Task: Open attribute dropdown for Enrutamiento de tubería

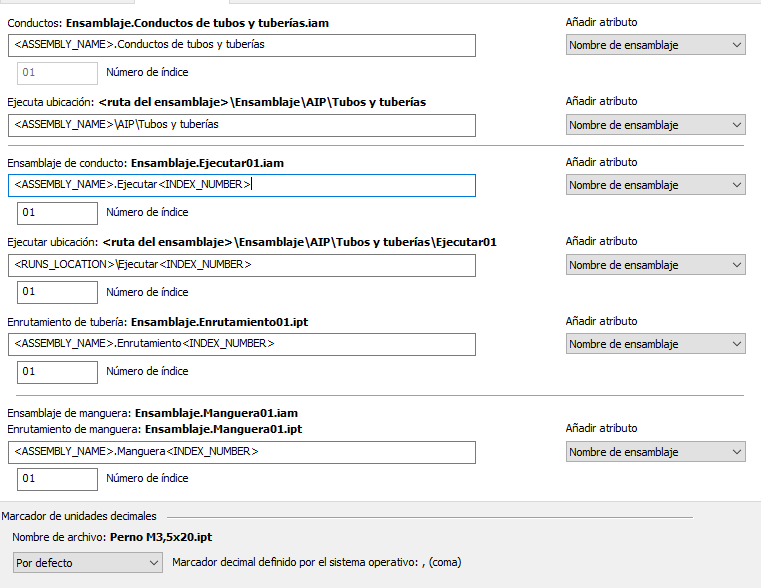Action: click(655, 344)
